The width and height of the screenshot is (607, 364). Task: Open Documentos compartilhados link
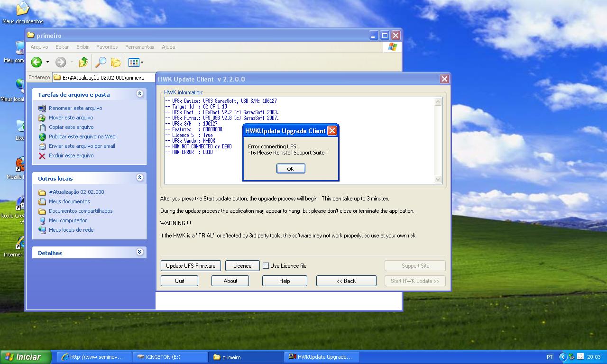81,211
